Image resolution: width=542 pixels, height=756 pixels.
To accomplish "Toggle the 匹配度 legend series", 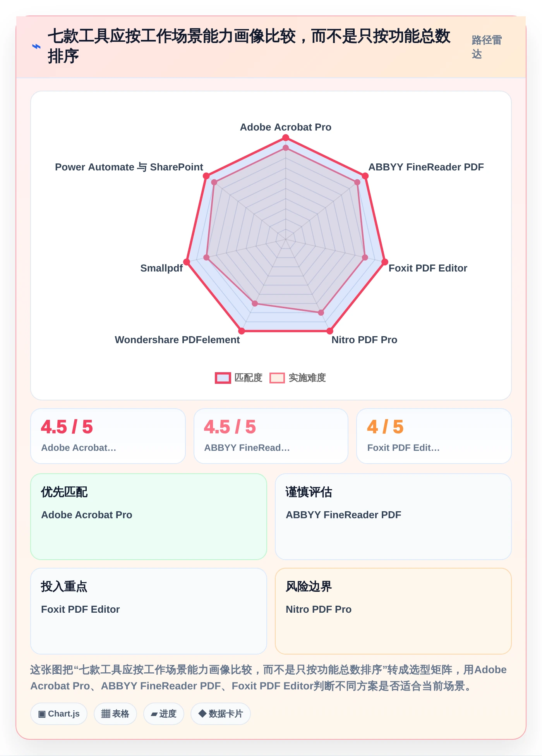I will click(x=238, y=378).
